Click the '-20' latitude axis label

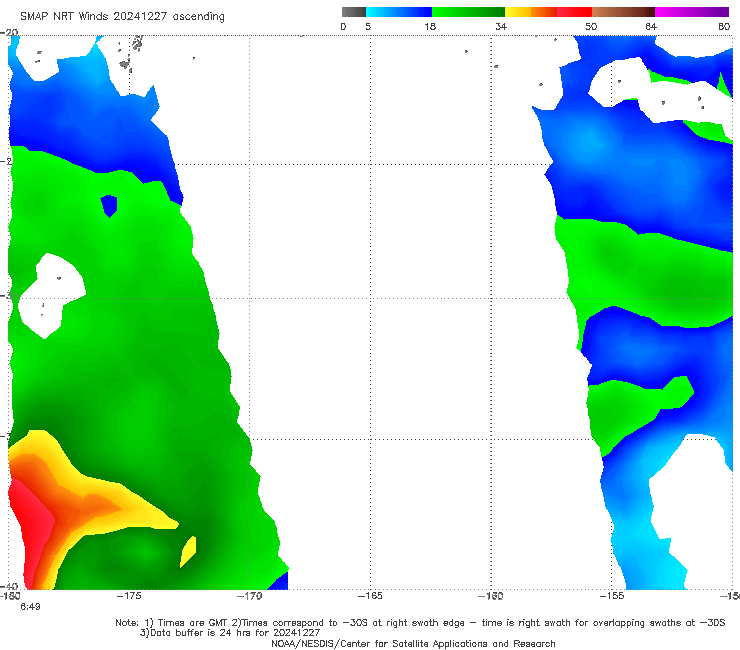tap(9, 33)
